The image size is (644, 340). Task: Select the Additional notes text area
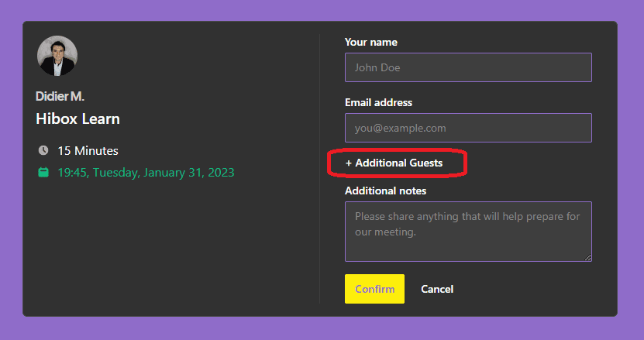click(x=468, y=232)
